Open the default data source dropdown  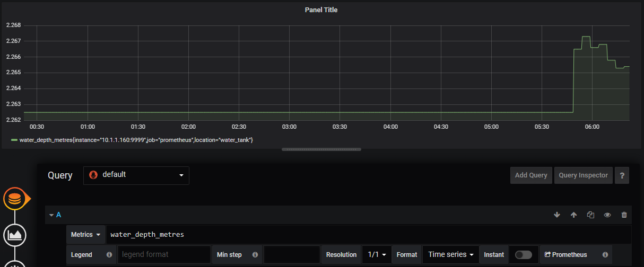[136, 175]
